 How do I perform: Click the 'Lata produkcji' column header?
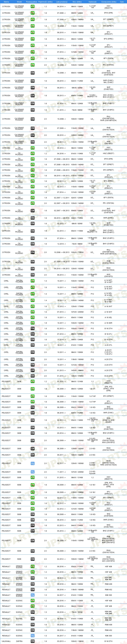62,2
